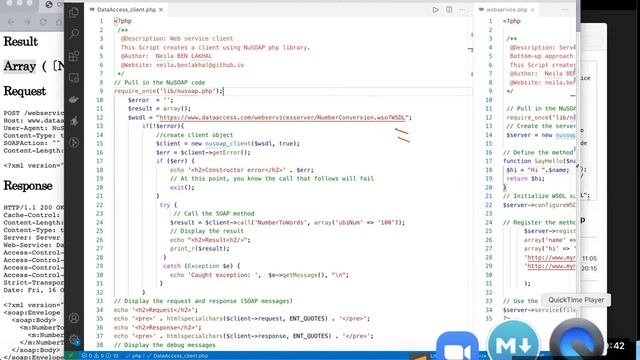Click line number 24 in the left editor

(x=100, y=222)
